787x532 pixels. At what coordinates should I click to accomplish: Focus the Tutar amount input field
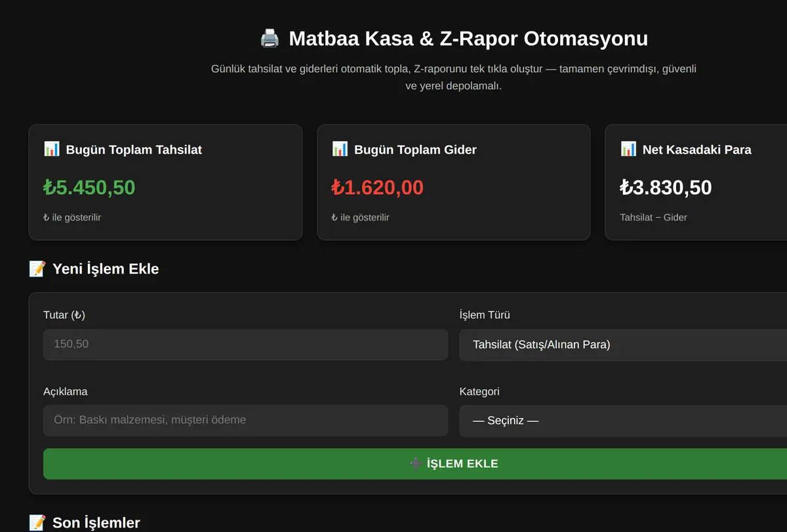click(245, 344)
